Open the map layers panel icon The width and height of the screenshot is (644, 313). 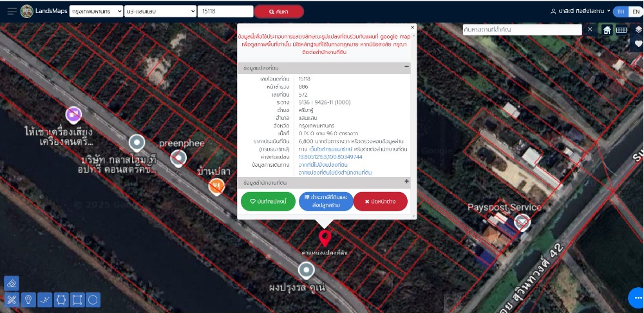pos(638,29)
